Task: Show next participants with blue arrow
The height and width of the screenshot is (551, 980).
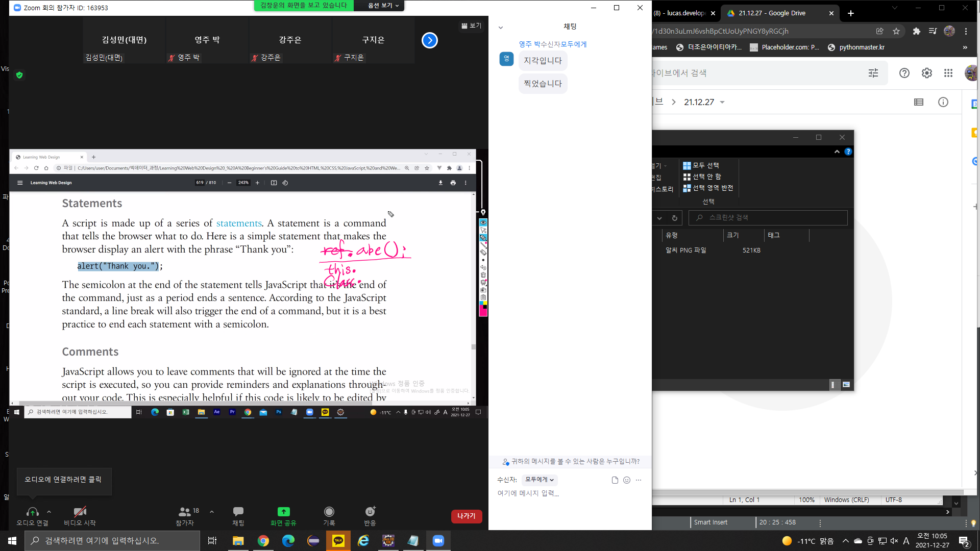Action: (x=430, y=40)
